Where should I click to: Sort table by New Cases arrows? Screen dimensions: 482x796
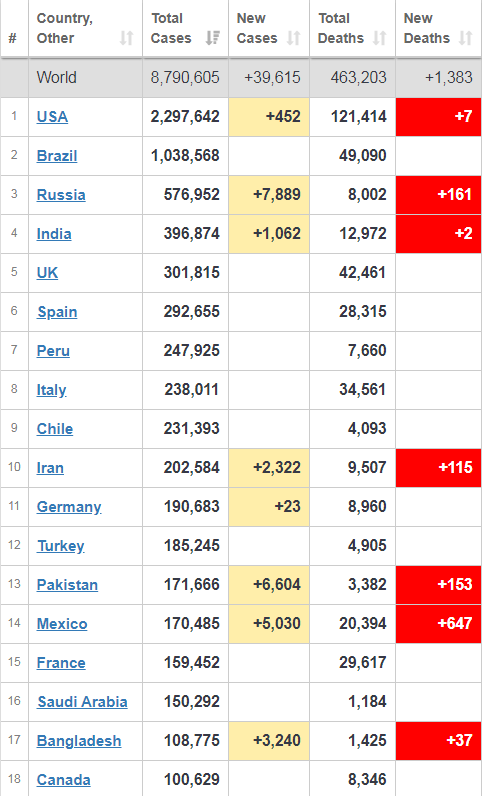tap(294, 38)
